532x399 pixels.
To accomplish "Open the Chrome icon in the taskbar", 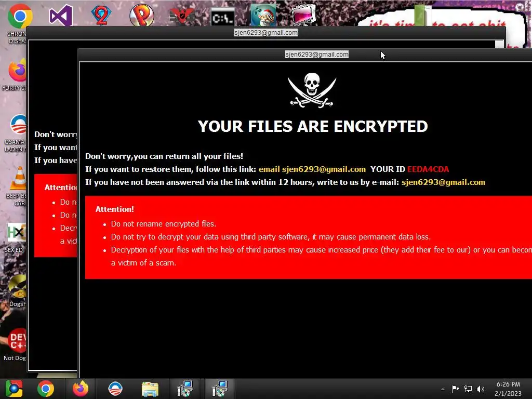I will [46, 389].
